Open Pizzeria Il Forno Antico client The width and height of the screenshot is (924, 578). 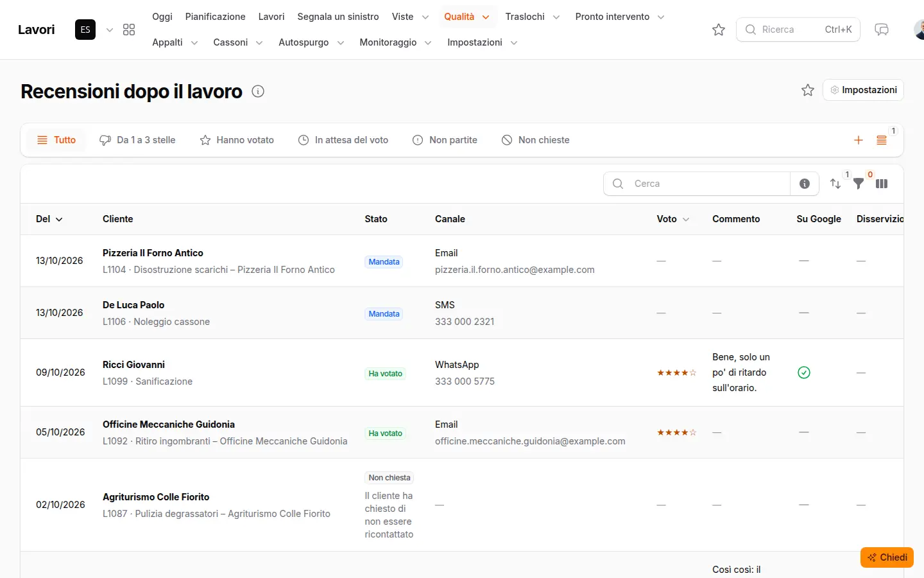pyautogui.click(x=153, y=253)
